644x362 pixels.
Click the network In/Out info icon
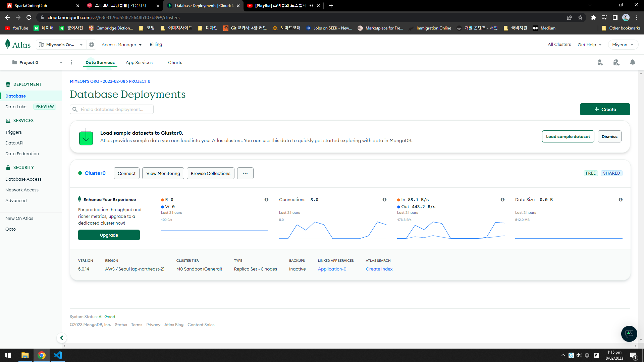point(502,200)
